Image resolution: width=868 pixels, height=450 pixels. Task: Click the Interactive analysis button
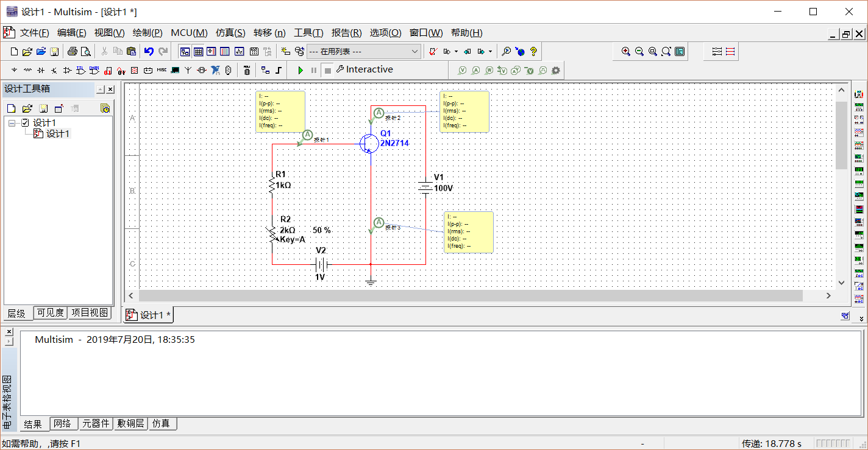click(365, 69)
